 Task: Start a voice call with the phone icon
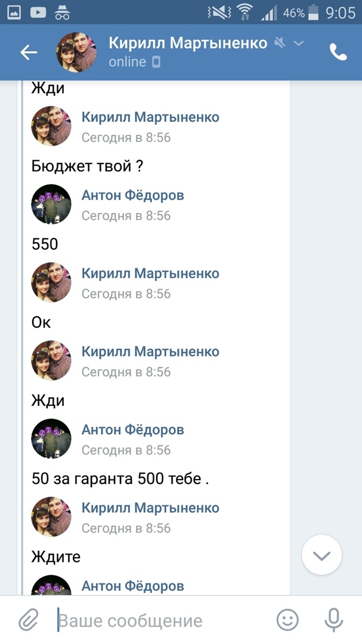(x=338, y=52)
